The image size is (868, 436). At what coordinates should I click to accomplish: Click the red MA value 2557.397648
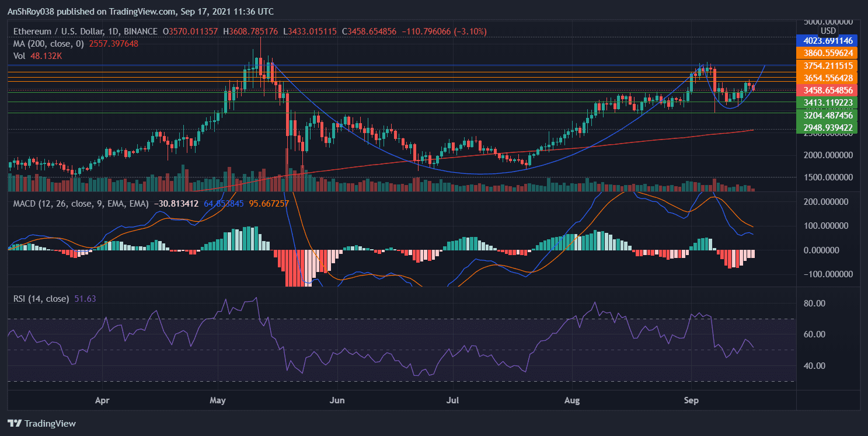click(114, 44)
